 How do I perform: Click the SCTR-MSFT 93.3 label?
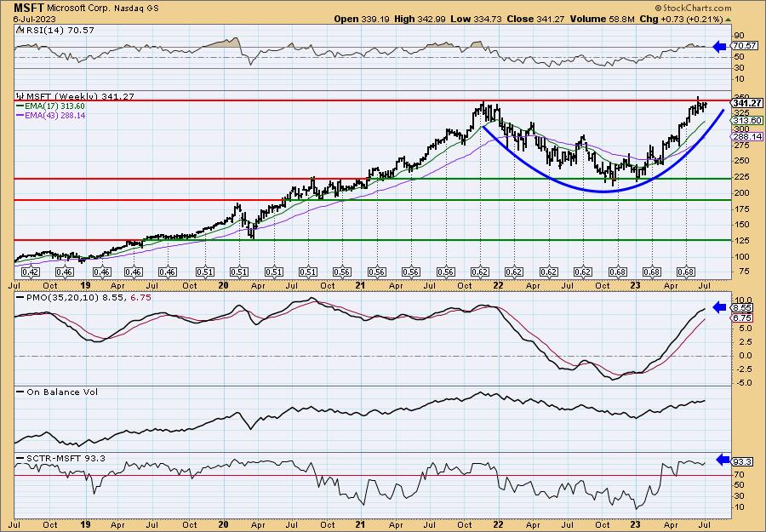click(66, 458)
